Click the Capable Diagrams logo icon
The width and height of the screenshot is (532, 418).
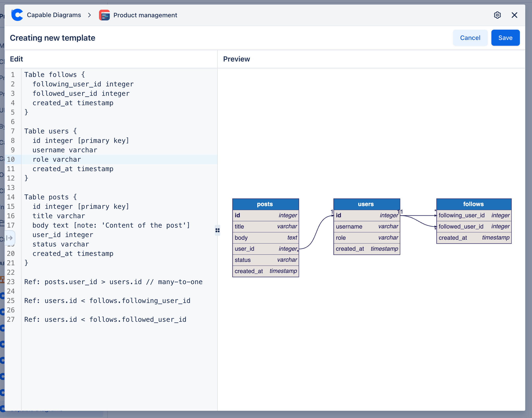tap(17, 15)
